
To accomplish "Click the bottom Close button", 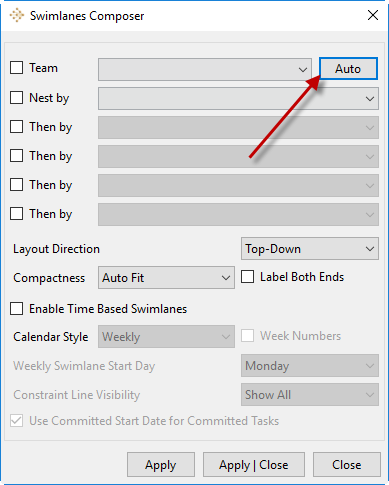I will click(347, 465).
